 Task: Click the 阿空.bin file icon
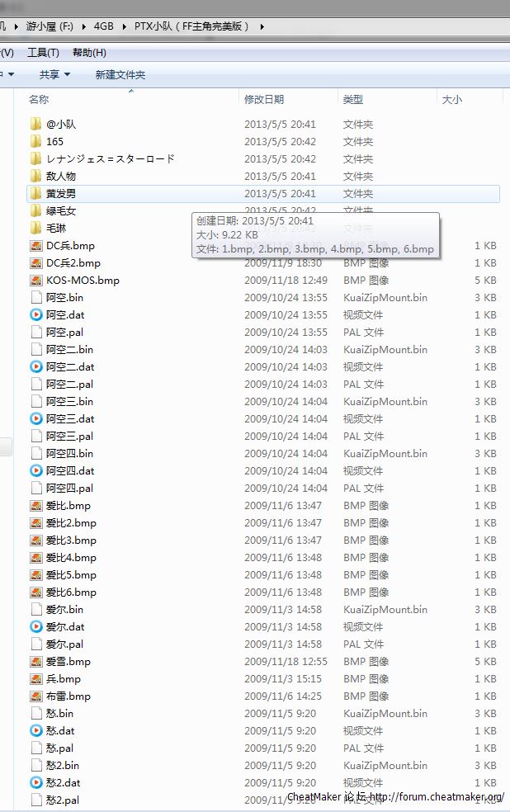[x=35, y=297]
